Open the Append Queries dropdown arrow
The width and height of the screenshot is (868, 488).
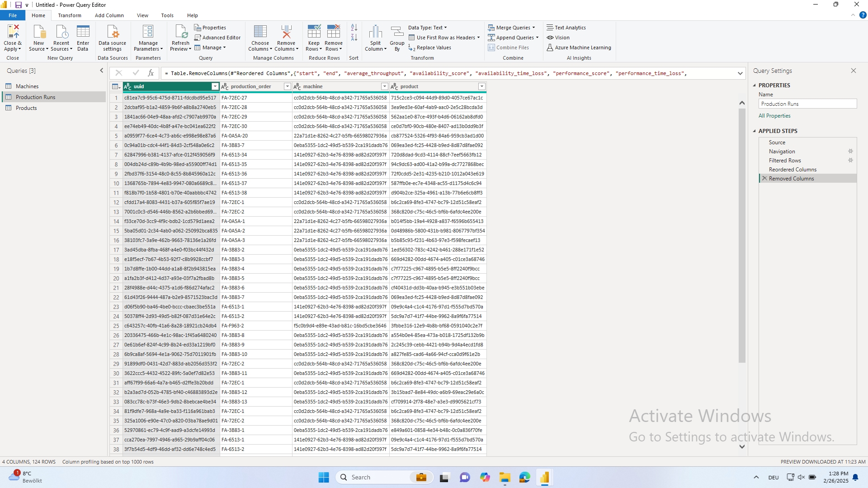(x=537, y=38)
